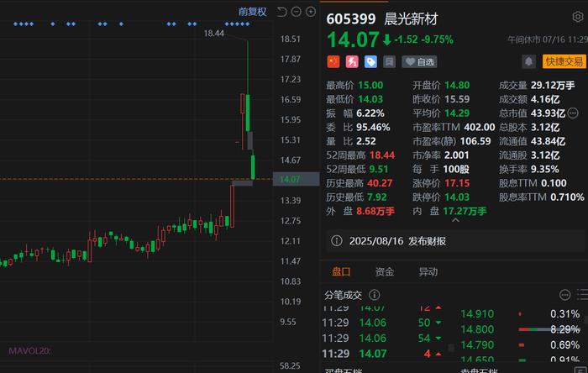The width and height of the screenshot is (588, 373).
Task: Click 内盘 value 17.27万手
Action: pyautogui.click(x=465, y=211)
